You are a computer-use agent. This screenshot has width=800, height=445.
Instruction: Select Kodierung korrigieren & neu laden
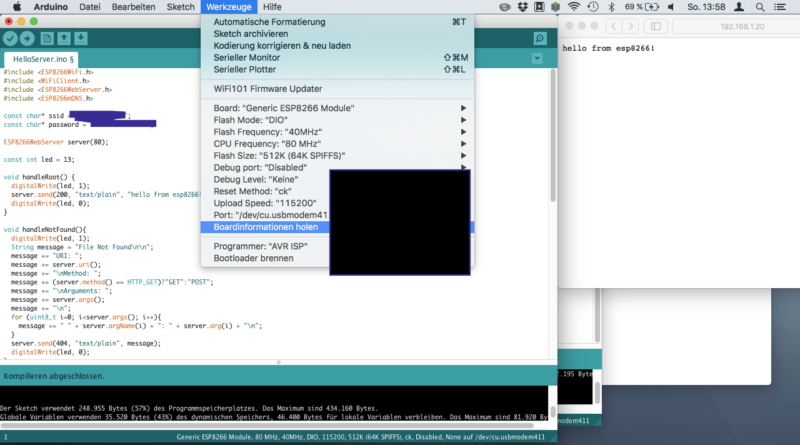pos(337,45)
